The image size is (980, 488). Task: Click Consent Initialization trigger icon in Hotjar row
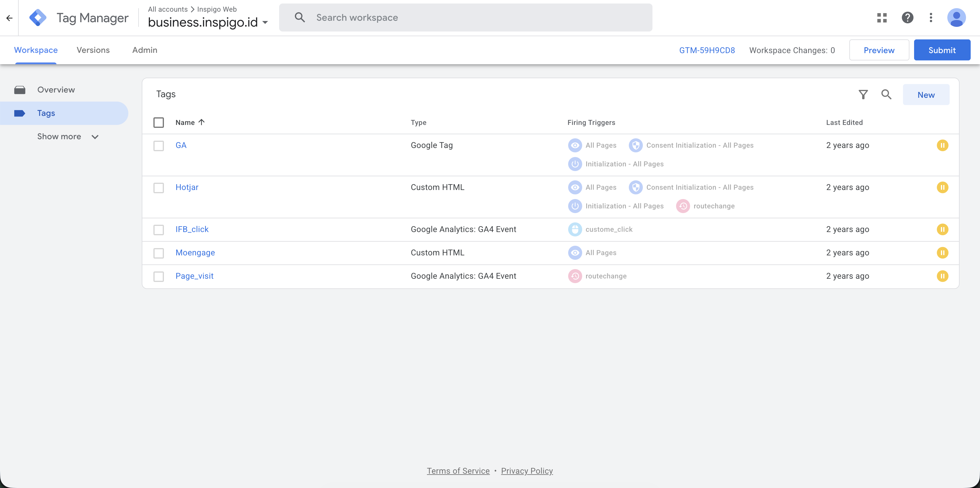(x=635, y=187)
